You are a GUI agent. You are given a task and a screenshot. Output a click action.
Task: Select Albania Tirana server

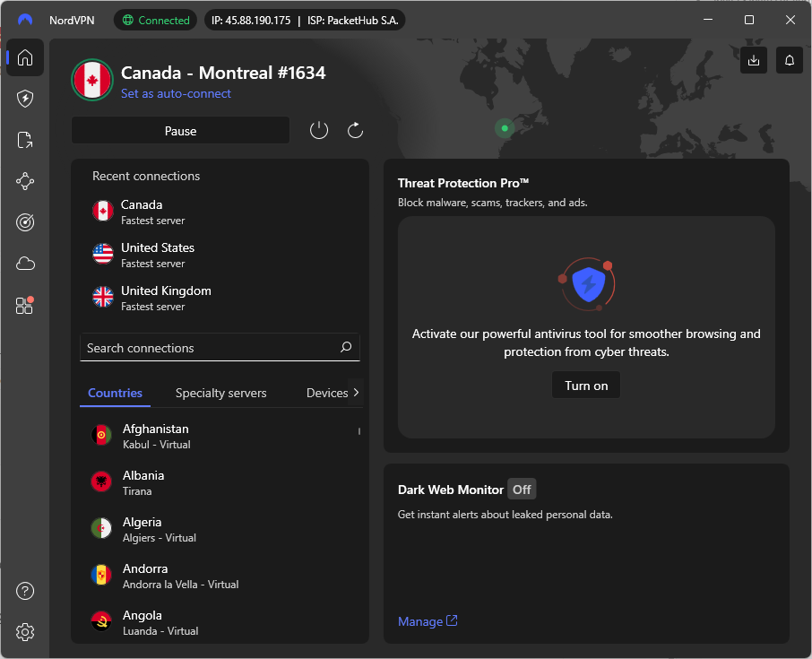[220, 482]
